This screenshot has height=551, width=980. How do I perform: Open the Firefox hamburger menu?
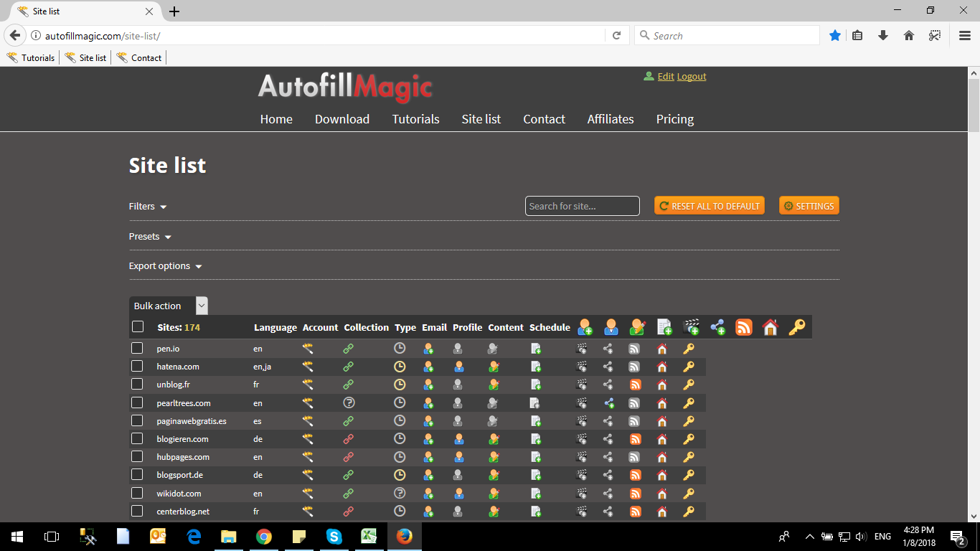965,35
